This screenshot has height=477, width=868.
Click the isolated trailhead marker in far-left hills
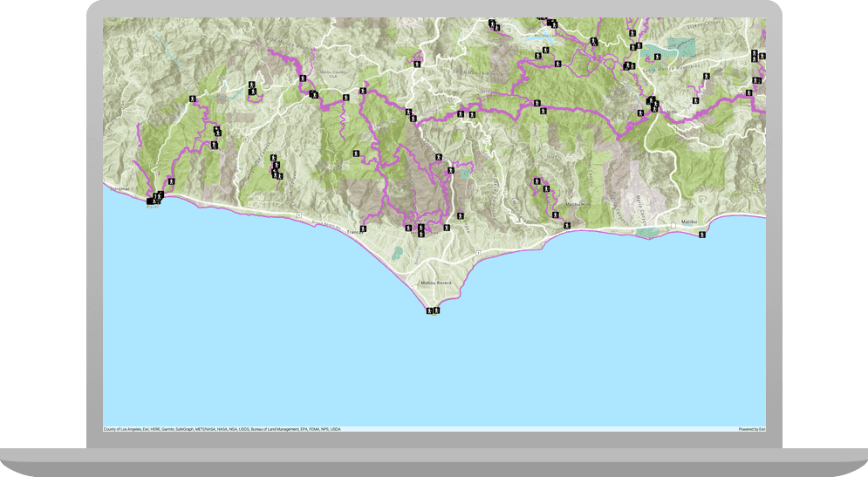(x=191, y=99)
